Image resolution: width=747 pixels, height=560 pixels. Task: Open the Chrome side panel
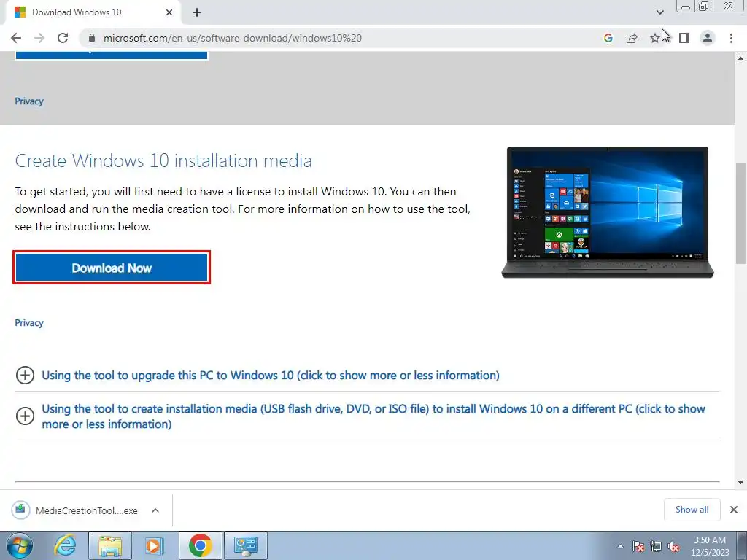(684, 38)
